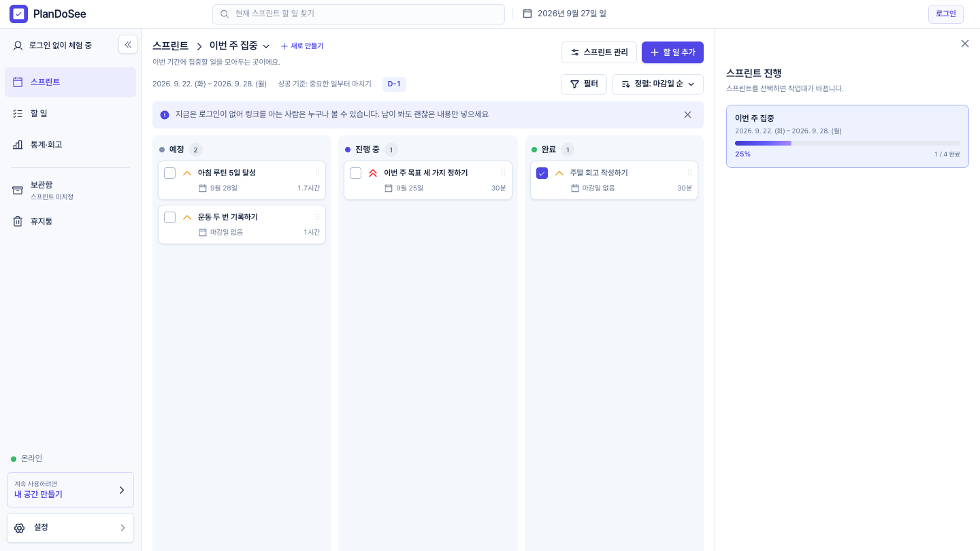Click priority arrow on 아침 루틴 5일 달성
This screenshot has width=980, height=551.
[x=187, y=173]
